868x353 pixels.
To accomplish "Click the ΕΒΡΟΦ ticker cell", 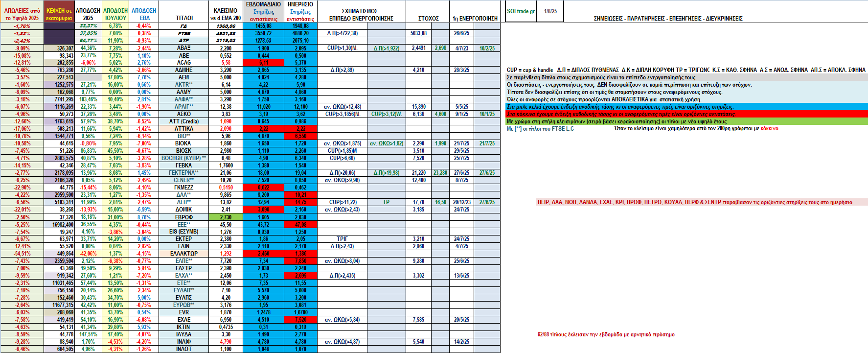I will coord(184,217).
